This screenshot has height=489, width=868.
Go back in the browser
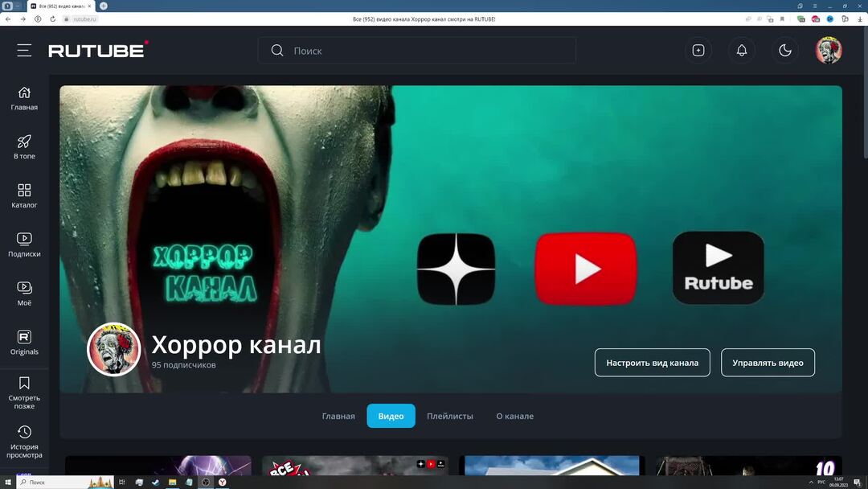pyautogui.click(x=8, y=18)
